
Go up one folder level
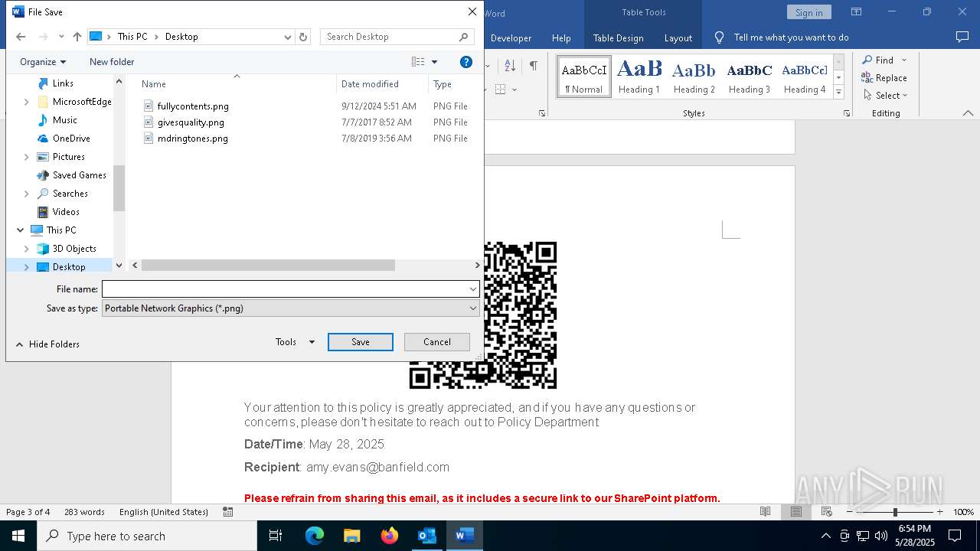[x=77, y=37]
